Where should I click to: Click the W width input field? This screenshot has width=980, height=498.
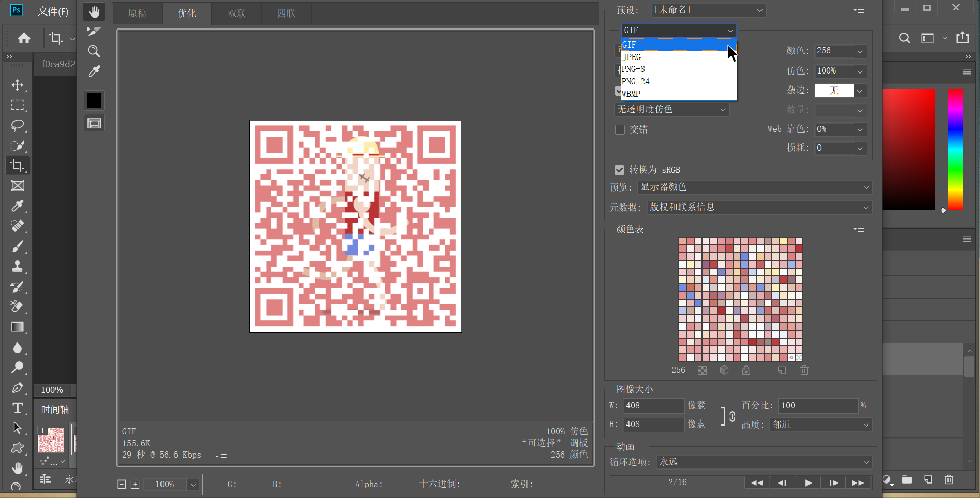coord(653,405)
